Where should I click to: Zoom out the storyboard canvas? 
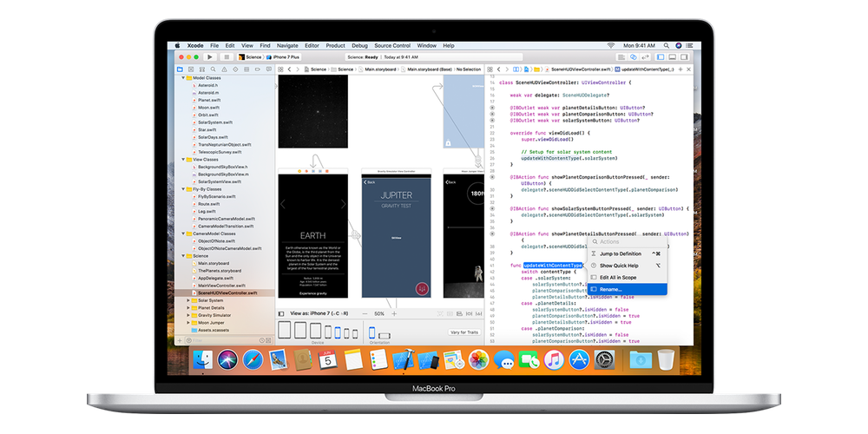tap(364, 313)
